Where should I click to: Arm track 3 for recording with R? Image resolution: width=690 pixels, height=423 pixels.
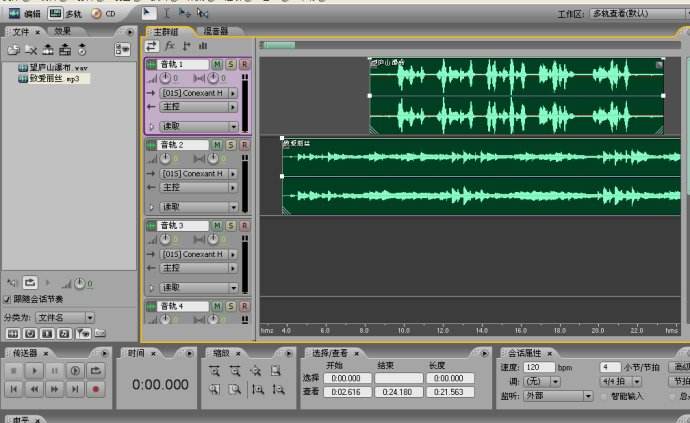(244, 225)
